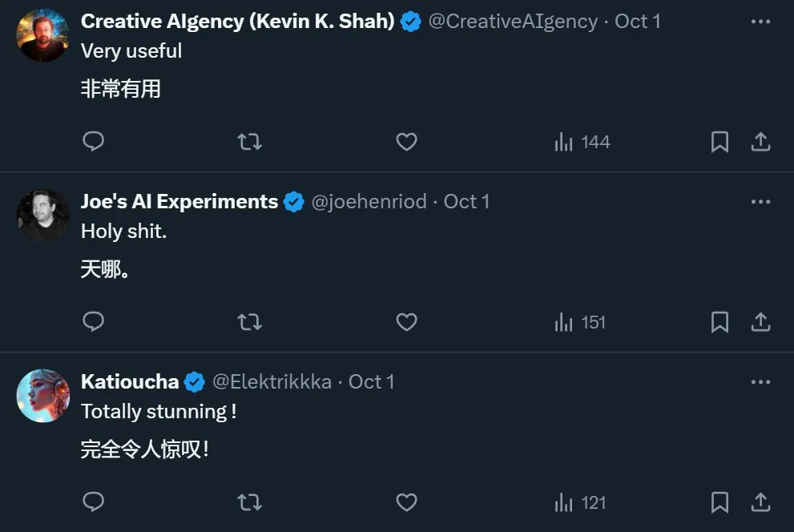Click Katioucha's profile avatar

coord(43,396)
